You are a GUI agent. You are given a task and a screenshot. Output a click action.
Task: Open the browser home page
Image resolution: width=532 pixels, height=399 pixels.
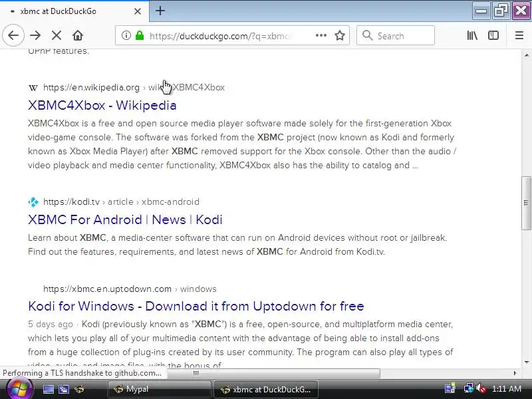pos(78,35)
